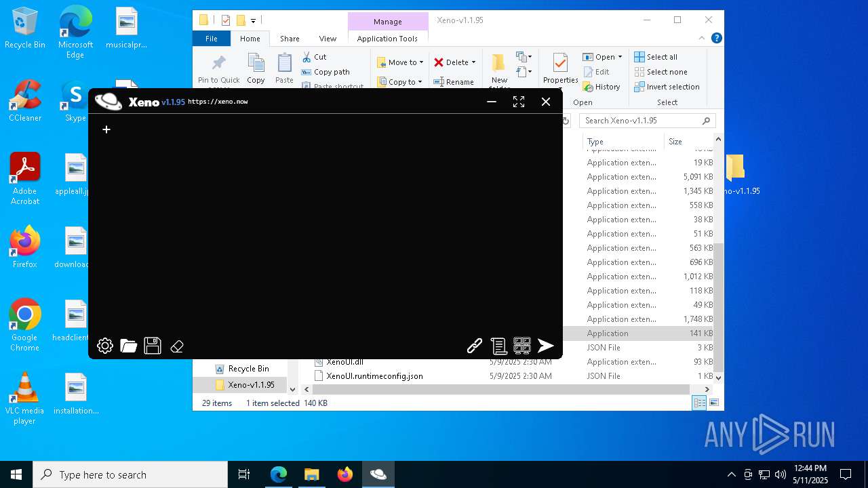
Task: Select the VLC media player desktop icon
Action: pos(24,399)
